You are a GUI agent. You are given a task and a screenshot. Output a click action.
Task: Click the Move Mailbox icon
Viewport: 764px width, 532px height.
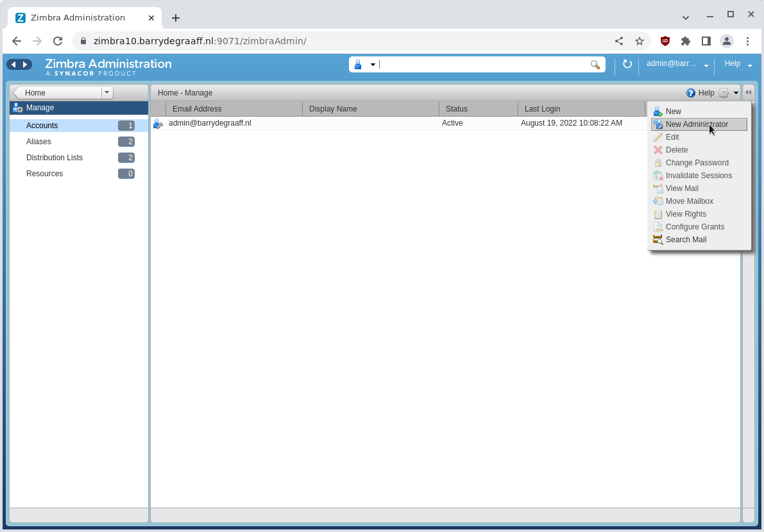coord(658,201)
